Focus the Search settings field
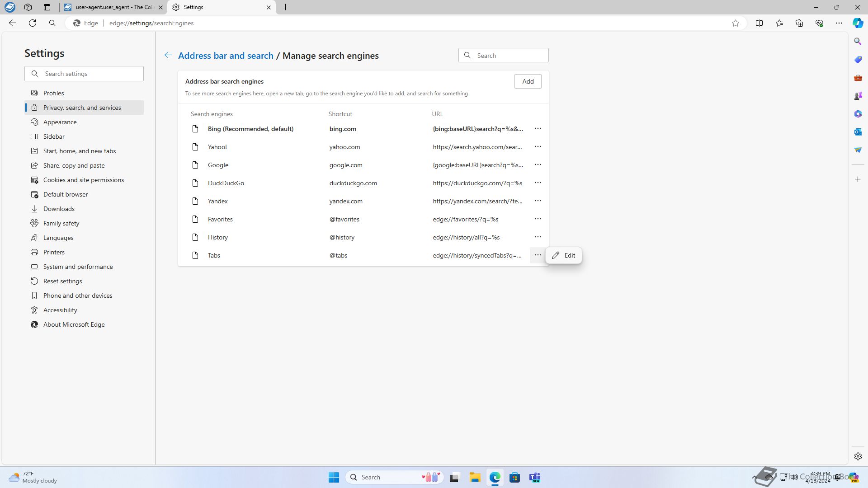The width and height of the screenshot is (868, 488). (x=84, y=74)
